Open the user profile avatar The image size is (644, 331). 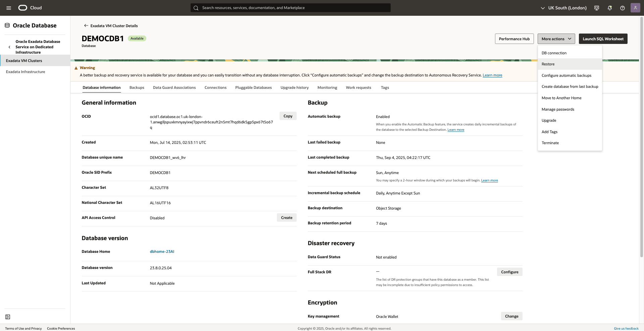(x=635, y=8)
